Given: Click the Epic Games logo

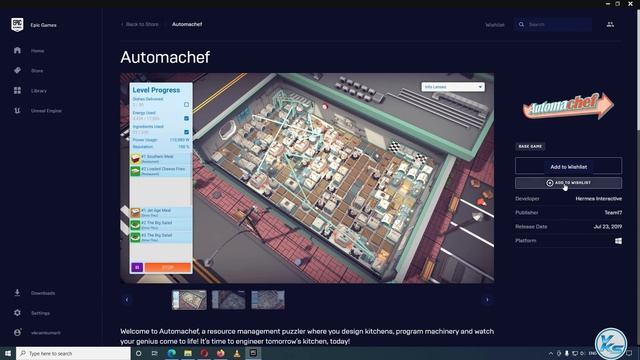Looking at the screenshot, I should coord(17,24).
